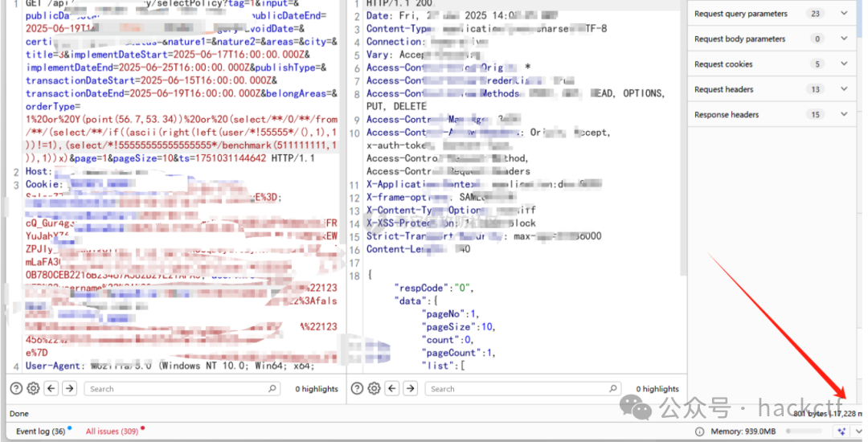This screenshot has height=442, width=868.
Task: Click the "Vary:" response header line
Action: 424,55
